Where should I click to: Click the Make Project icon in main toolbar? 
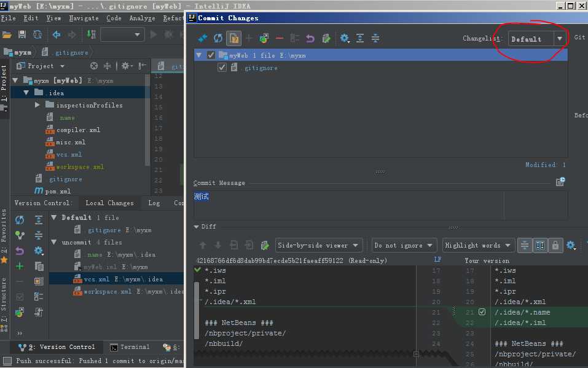coord(91,35)
